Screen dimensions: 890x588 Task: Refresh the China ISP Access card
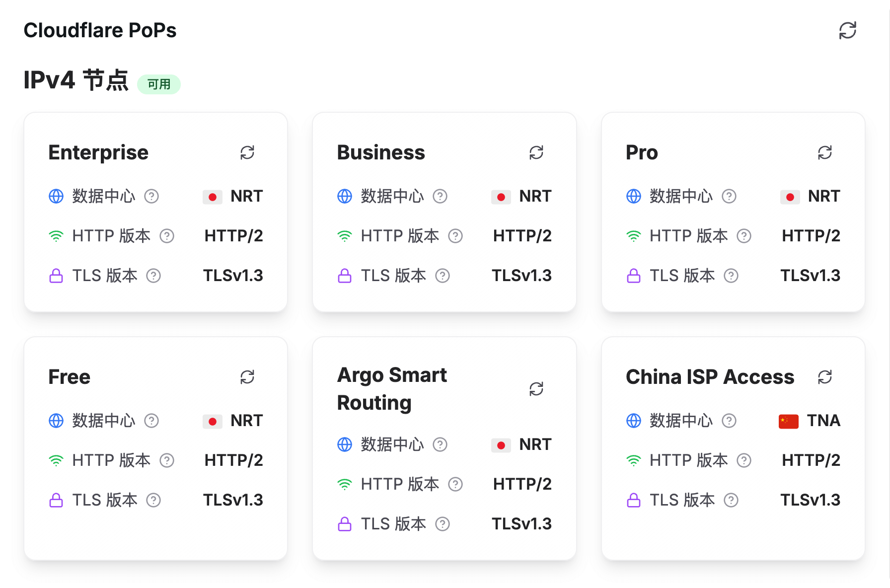click(x=824, y=377)
